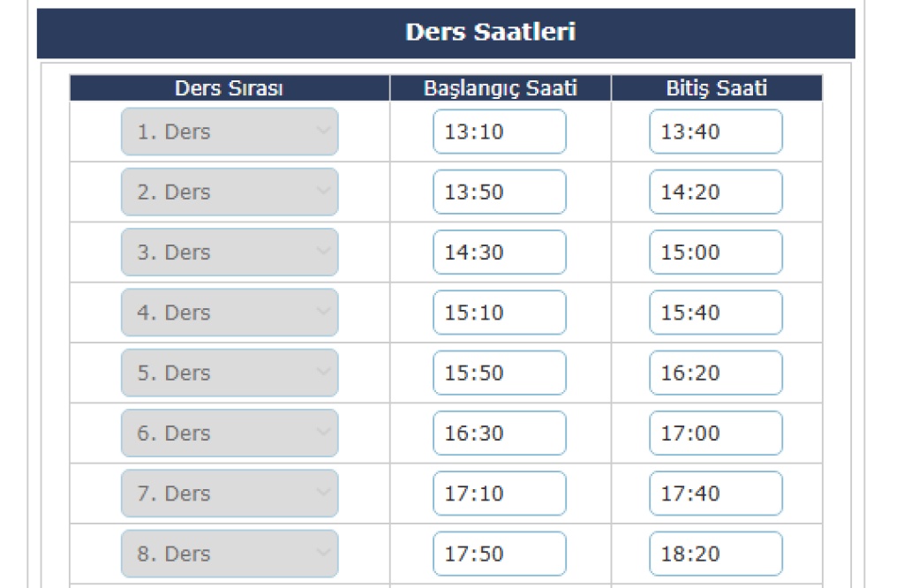Select the 14:20 end time input
This screenshot has height=588, width=904.
(715, 192)
